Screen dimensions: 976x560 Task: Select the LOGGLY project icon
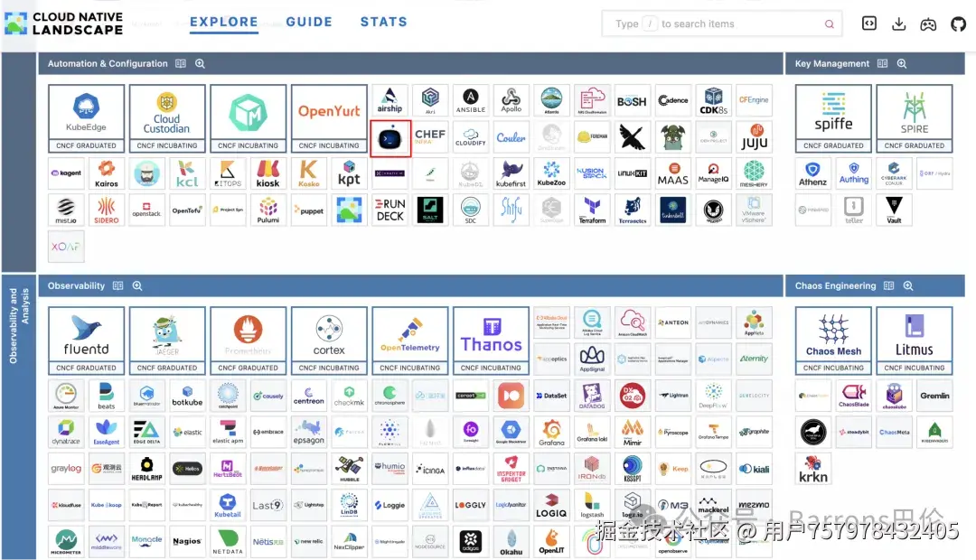tap(471, 505)
